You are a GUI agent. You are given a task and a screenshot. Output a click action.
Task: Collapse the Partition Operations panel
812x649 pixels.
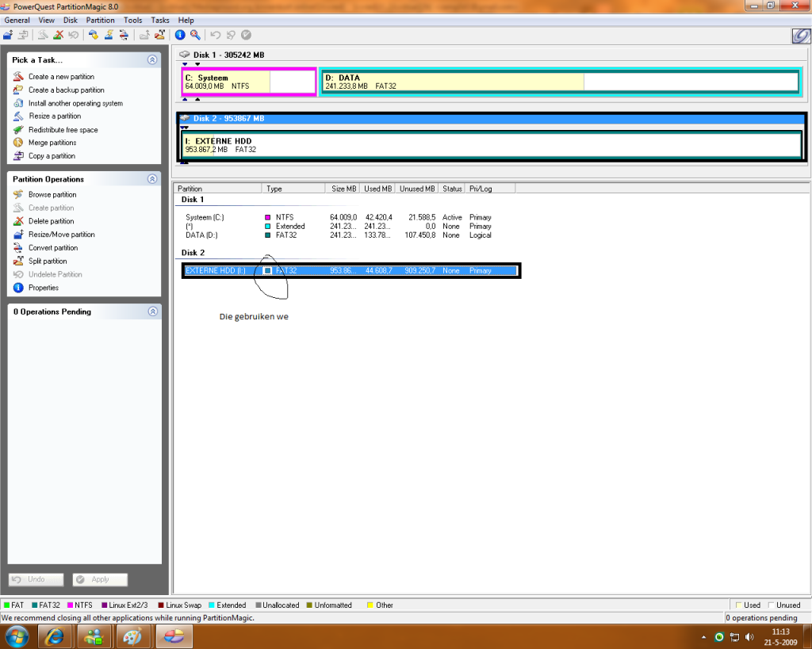[x=152, y=178]
